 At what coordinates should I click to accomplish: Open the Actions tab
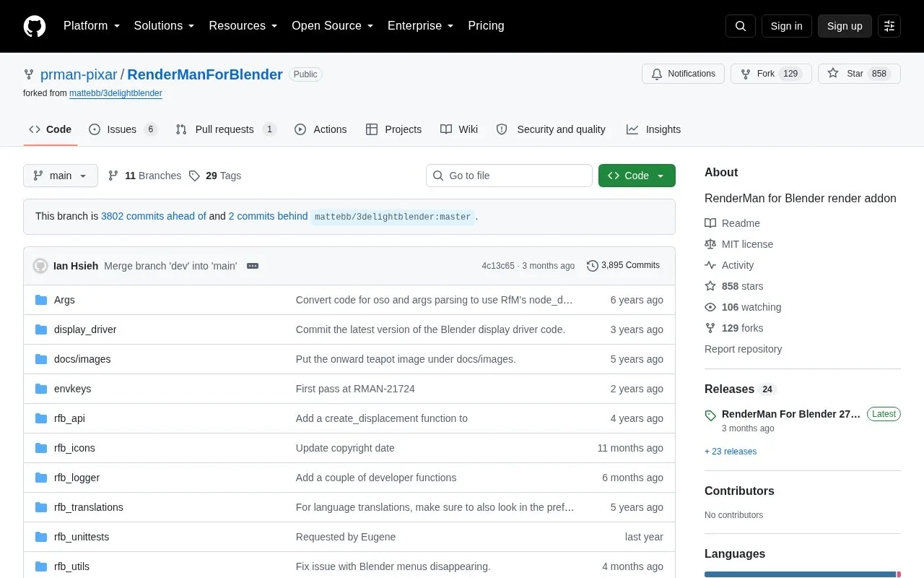coord(321,129)
